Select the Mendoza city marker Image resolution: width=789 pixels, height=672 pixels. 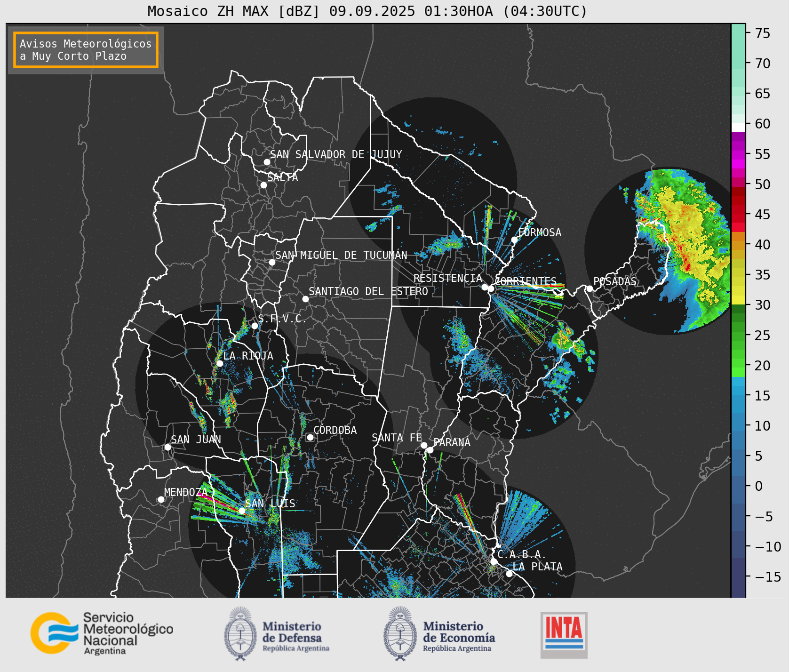tap(161, 499)
